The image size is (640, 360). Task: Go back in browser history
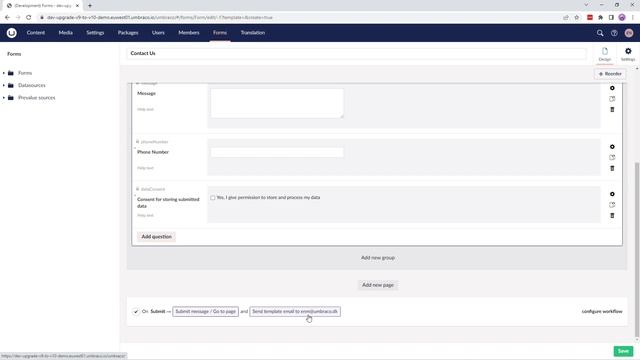coord(7,18)
